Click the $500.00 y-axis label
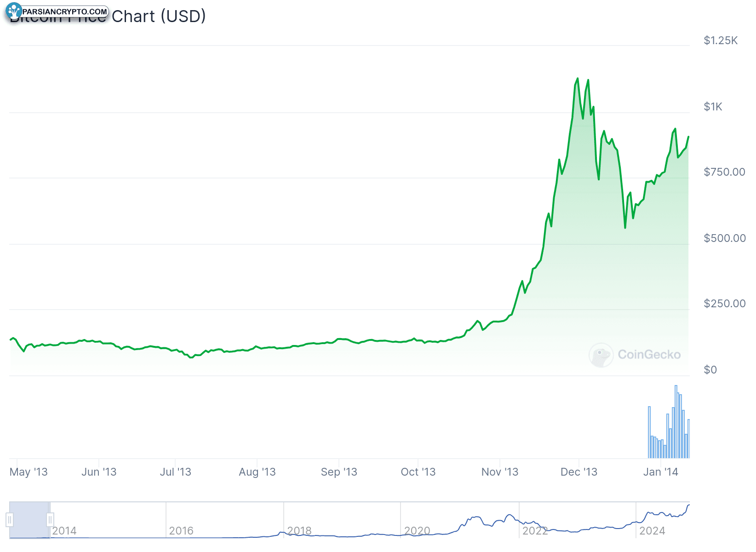 tap(725, 238)
